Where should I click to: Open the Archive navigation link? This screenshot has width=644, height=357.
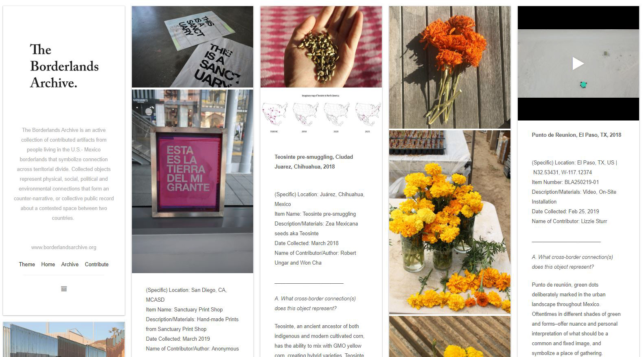pos(70,264)
